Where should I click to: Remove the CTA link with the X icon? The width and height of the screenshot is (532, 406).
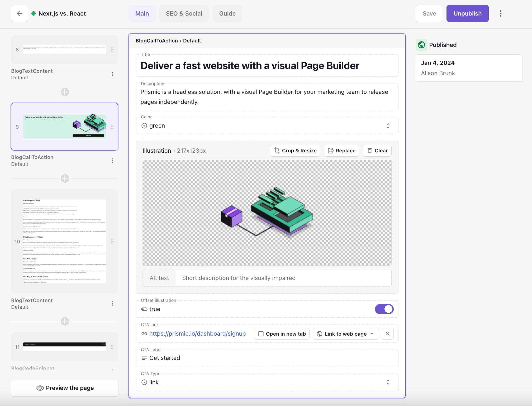coord(388,333)
